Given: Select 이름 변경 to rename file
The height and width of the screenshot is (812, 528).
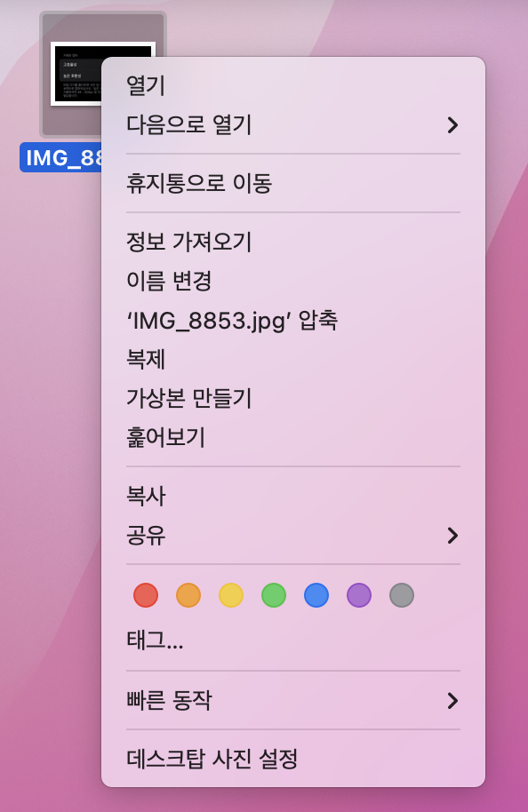Looking at the screenshot, I should click(x=293, y=281).
